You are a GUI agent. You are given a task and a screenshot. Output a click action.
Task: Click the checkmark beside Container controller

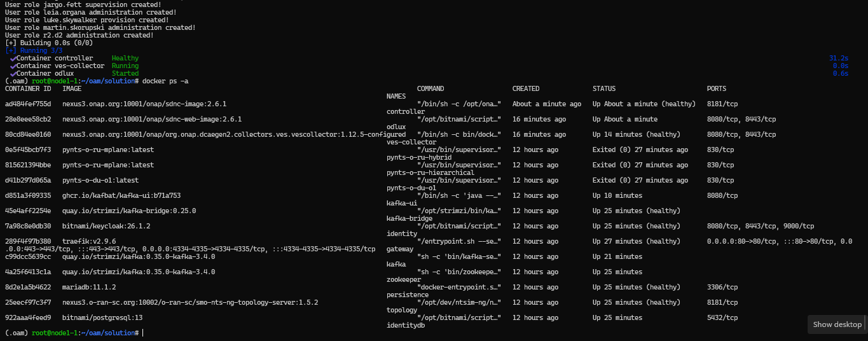13,59
